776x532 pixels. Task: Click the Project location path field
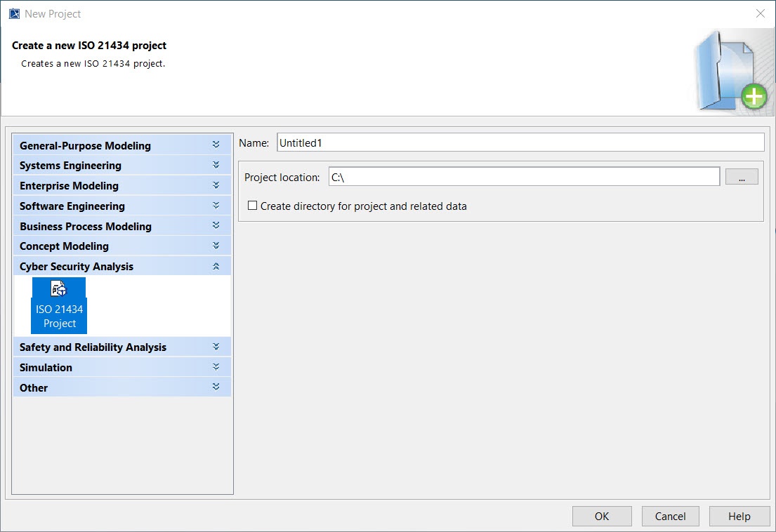[524, 178]
